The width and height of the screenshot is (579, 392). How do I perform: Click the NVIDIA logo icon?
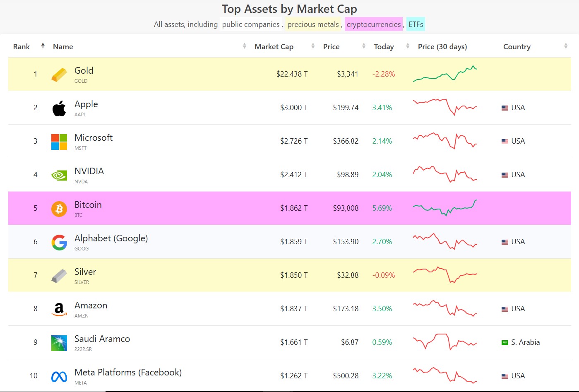click(x=59, y=175)
